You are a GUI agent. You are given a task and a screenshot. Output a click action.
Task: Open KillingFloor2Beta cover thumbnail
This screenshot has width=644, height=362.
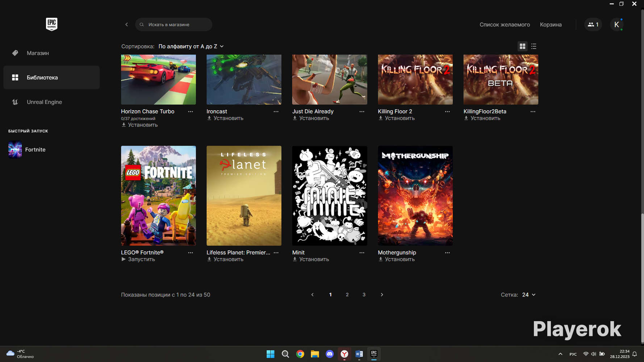(501, 80)
